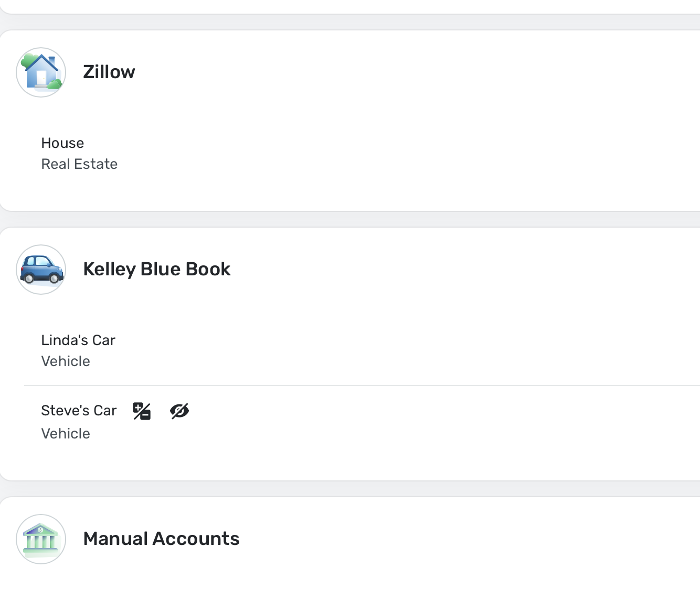The image size is (700, 600).
Task: Select the Zillow institution heading
Action: click(x=109, y=72)
